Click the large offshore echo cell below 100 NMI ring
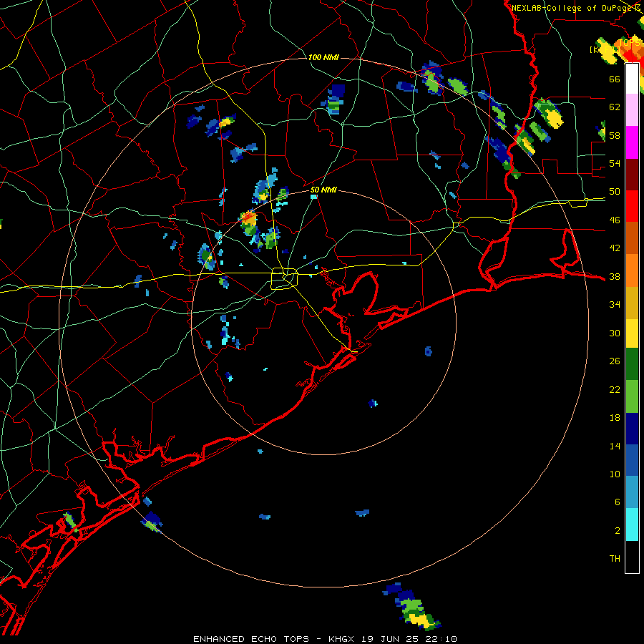 click(x=411, y=607)
